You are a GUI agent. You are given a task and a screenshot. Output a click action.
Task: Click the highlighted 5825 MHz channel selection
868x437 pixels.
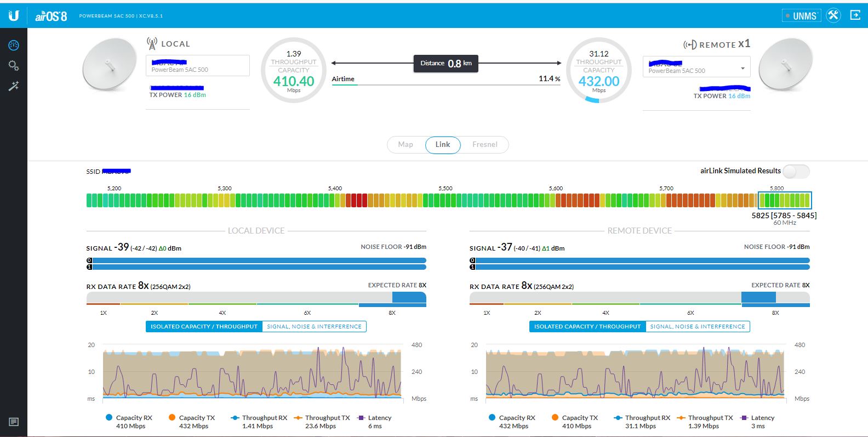click(x=784, y=201)
